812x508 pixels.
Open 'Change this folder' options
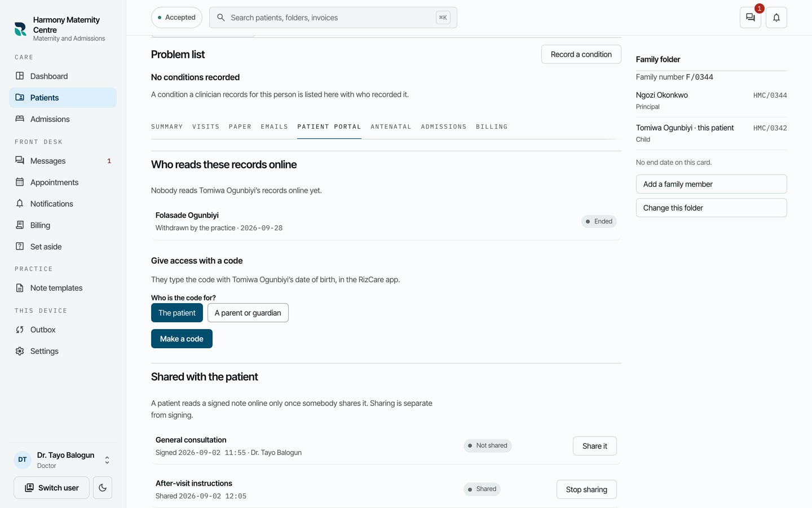coord(711,208)
